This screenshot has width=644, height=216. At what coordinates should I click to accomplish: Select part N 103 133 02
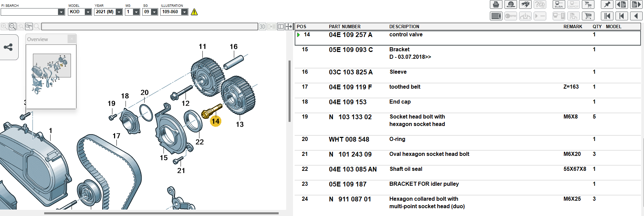click(350, 117)
